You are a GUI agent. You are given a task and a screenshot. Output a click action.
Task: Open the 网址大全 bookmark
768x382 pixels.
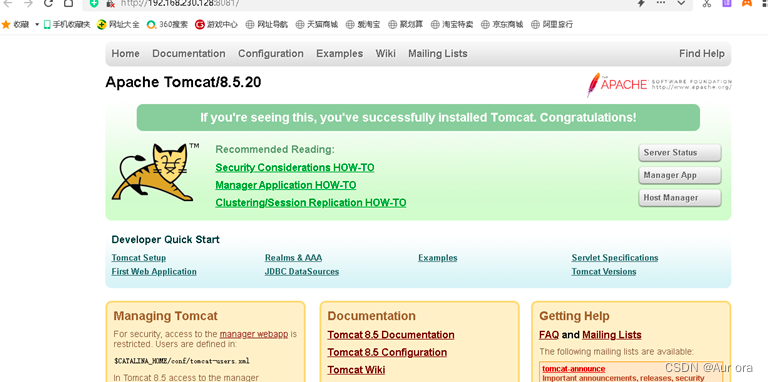118,24
